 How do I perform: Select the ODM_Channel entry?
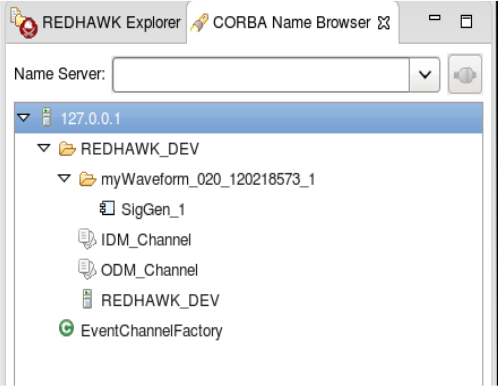[x=149, y=270]
